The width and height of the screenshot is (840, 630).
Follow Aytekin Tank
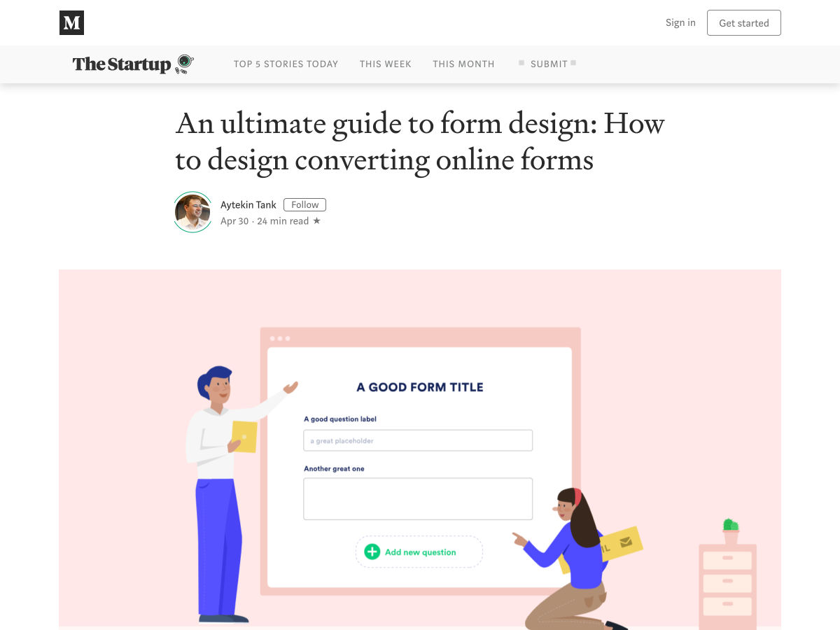[x=304, y=205]
